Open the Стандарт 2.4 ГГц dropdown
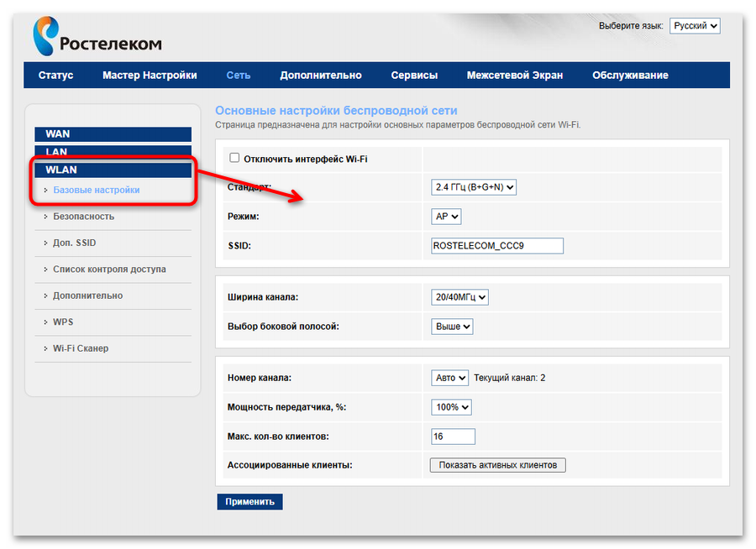Viewport: 756px width, 549px height. click(474, 187)
